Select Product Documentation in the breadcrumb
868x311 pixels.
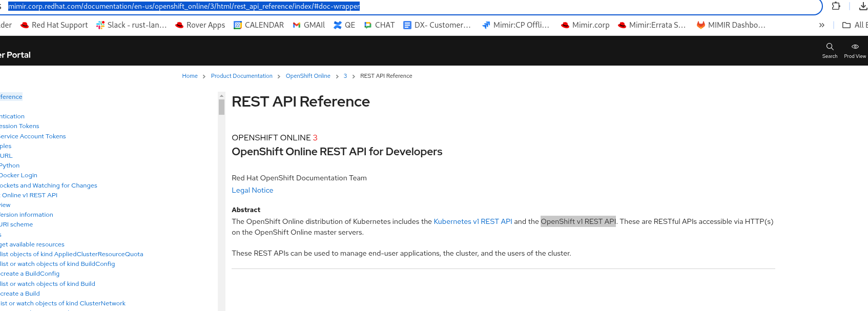click(241, 76)
